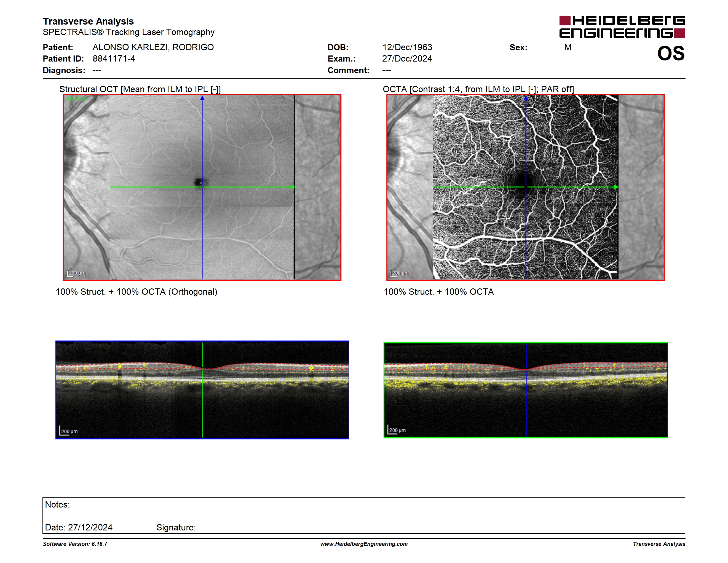Select the Patient ID value 8841171-4
The height and width of the screenshot is (563, 728).
coord(114,58)
